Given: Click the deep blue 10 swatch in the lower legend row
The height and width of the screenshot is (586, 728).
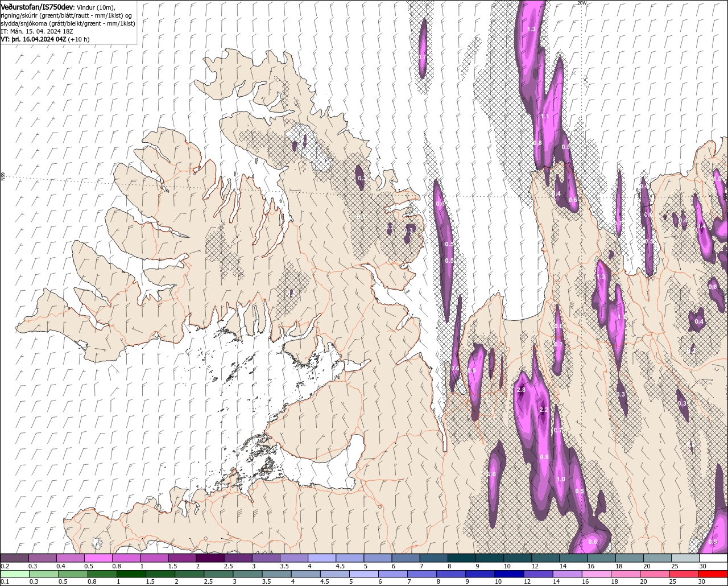Looking at the screenshot, I should (x=508, y=573).
